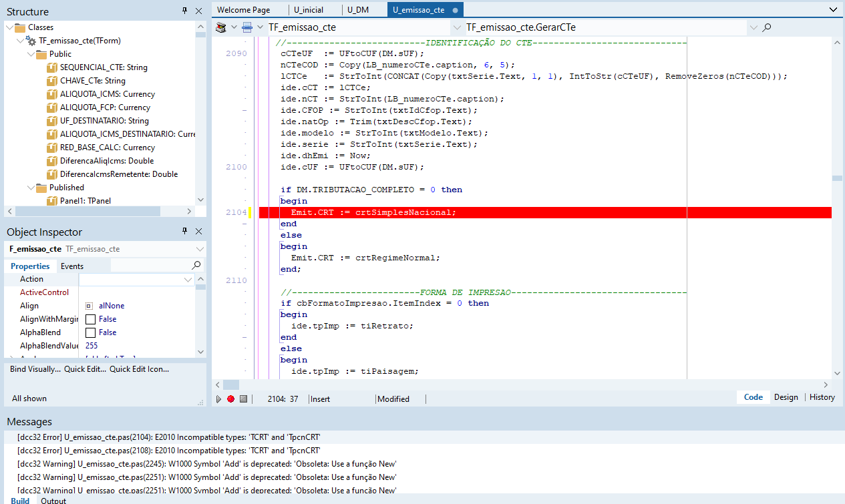Viewport: 845px width, 504px height.
Task: Click the UF_DESTINATARIO field icon
Action: (x=52, y=121)
